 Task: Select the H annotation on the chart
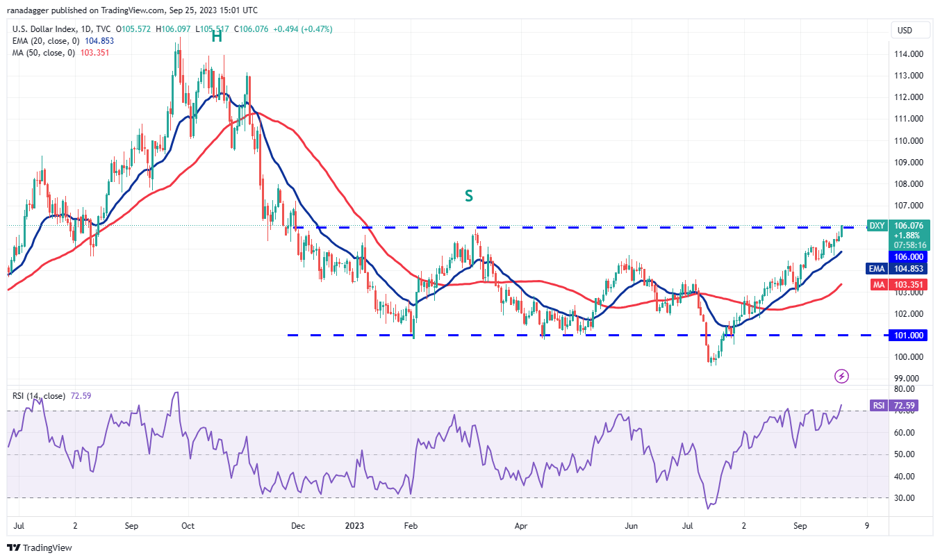pyautogui.click(x=215, y=37)
